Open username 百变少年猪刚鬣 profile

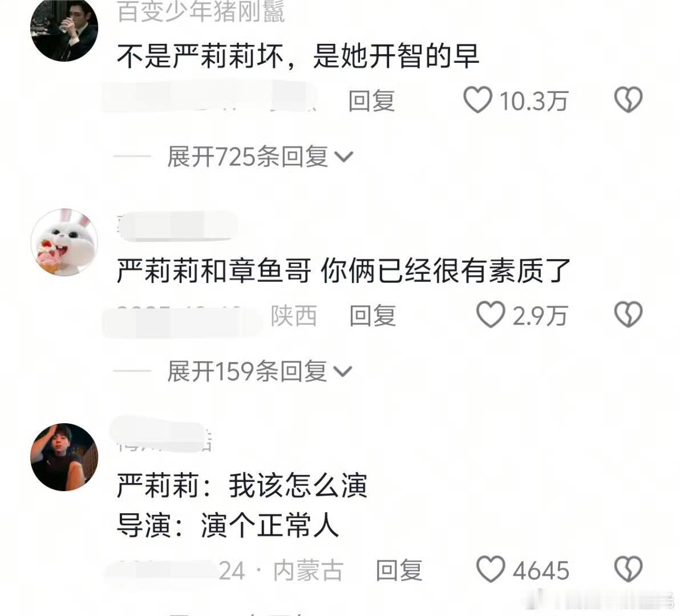[201, 12]
